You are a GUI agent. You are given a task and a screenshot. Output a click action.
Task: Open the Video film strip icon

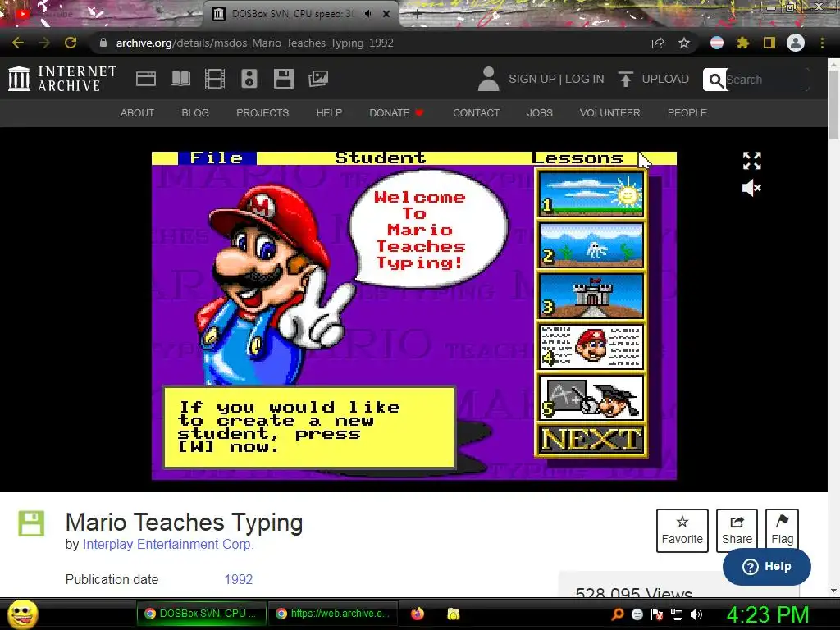(215, 79)
